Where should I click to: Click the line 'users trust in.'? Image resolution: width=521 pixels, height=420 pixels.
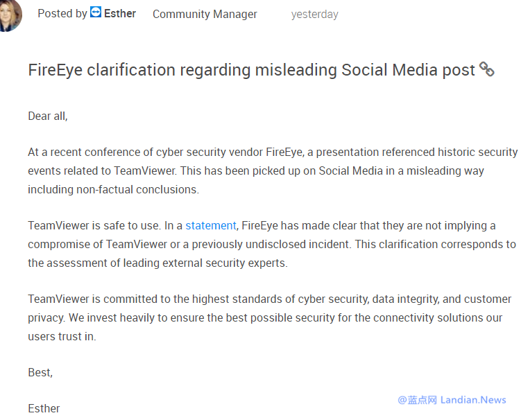[62, 337]
